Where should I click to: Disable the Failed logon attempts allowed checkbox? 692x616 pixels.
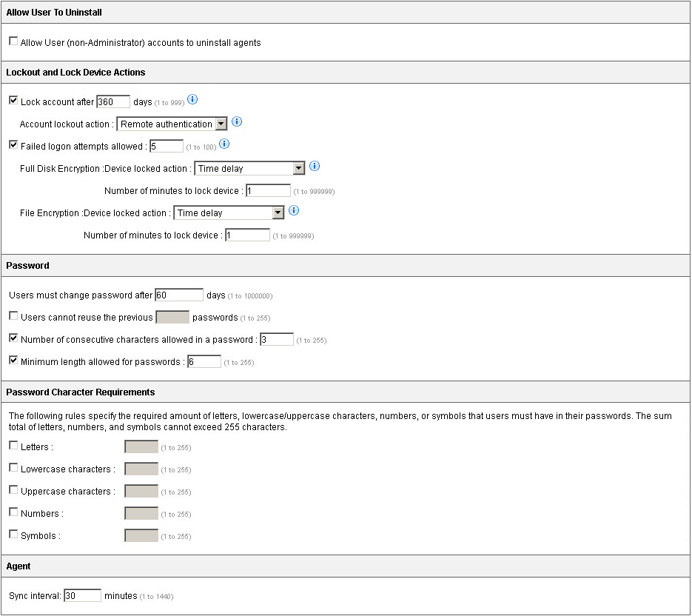(13, 144)
